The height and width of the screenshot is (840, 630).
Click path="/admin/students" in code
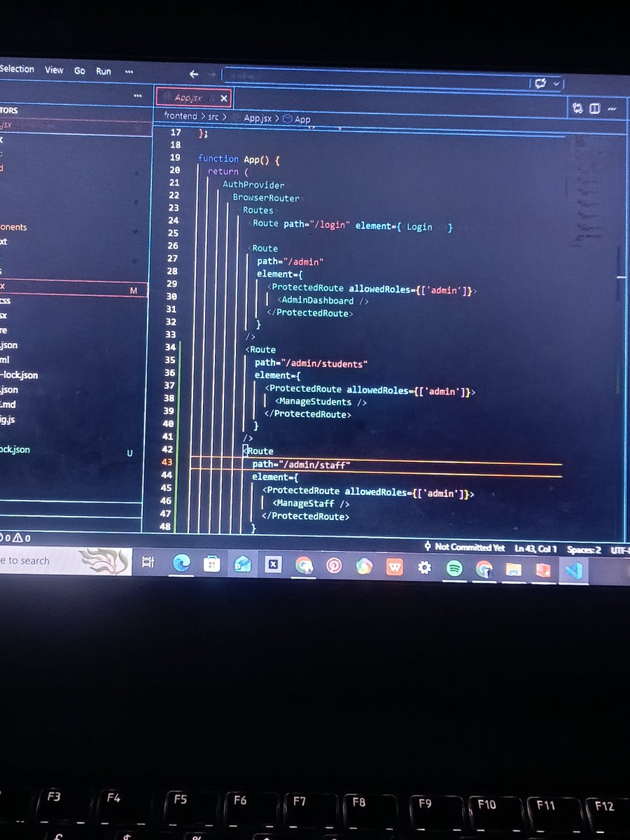[x=311, y=363]
